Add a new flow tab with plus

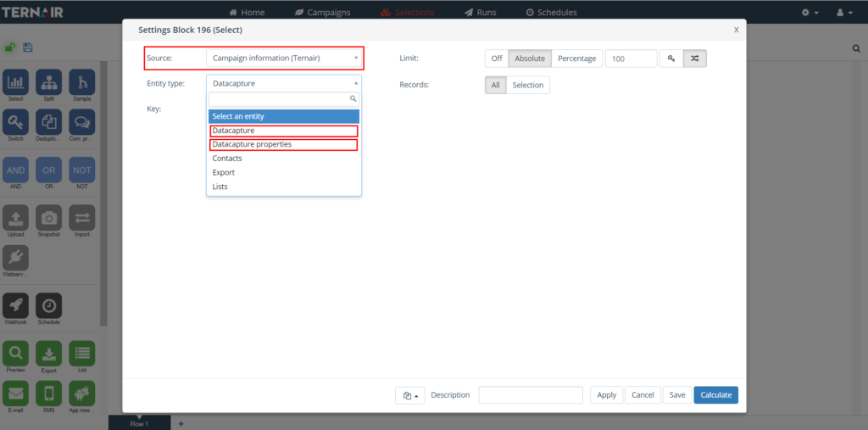[x=181, y=424]
